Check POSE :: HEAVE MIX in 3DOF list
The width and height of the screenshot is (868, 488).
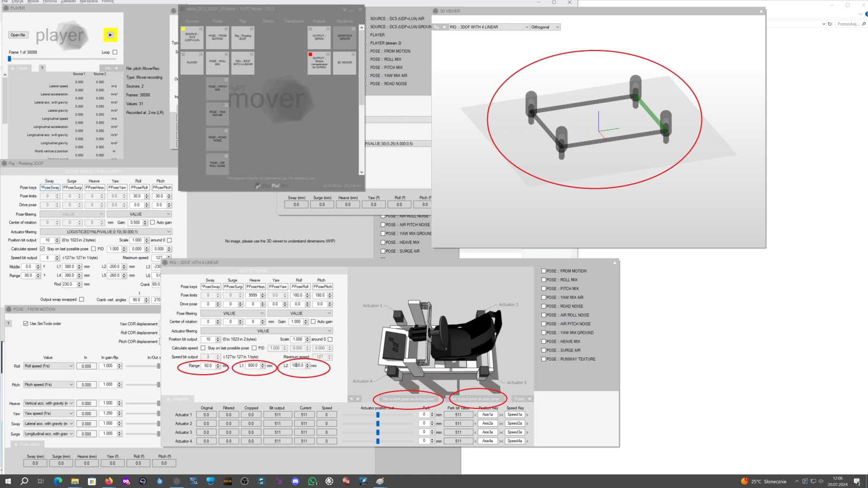[x=544, y=342]
